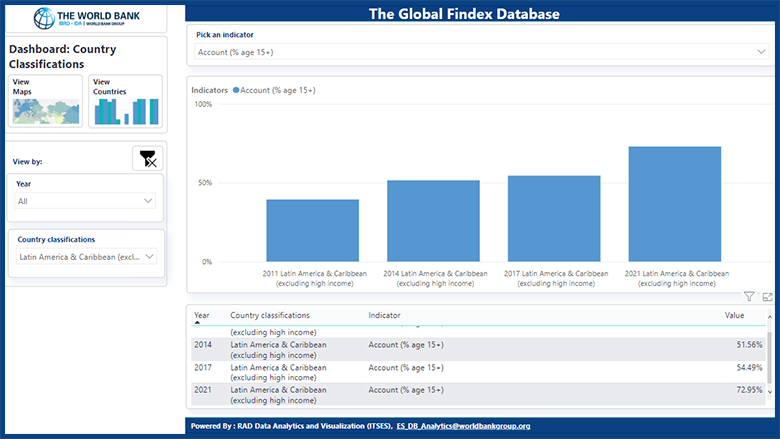Click the Account legend color dot
Viewport: 780px width, 439px height.
236,90
